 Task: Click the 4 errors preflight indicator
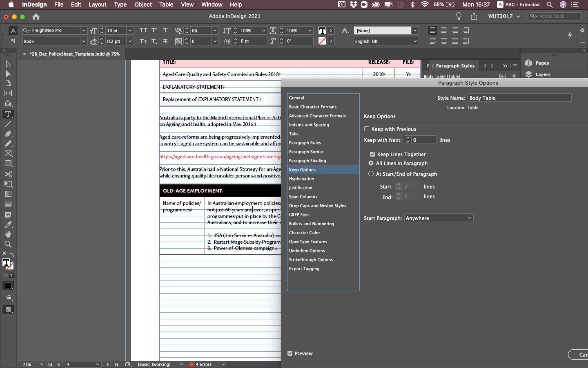tap(204, 364)
